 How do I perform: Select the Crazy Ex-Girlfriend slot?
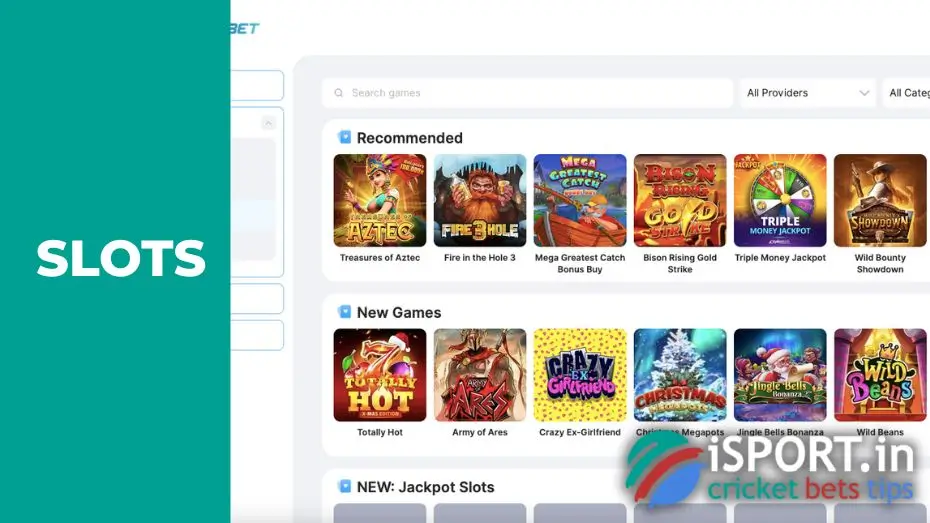(580, 375)
